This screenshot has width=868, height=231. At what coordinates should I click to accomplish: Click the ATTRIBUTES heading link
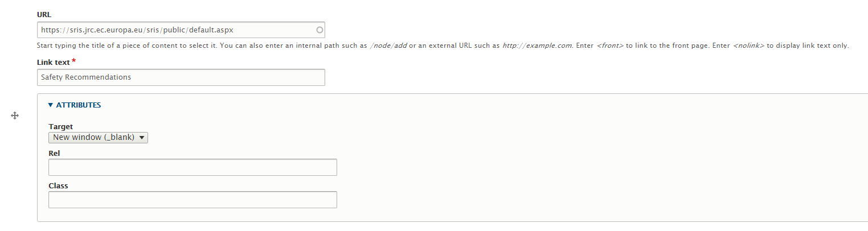pyautogui.click(x=79, y=105)
